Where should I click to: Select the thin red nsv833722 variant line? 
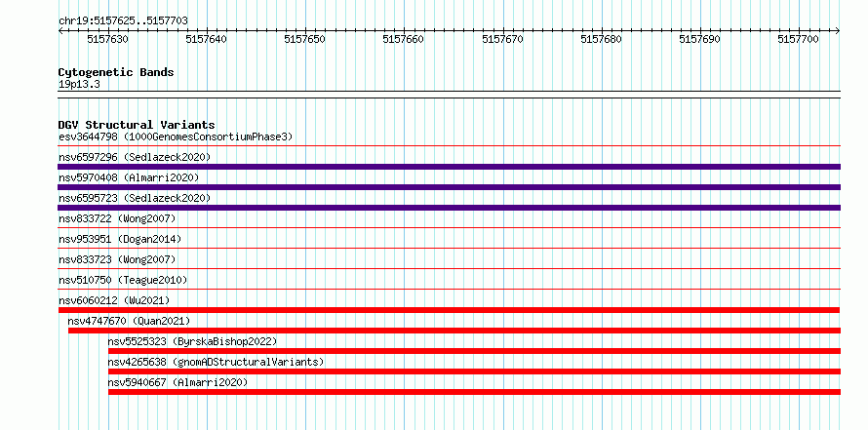click(x=449, y=227)
